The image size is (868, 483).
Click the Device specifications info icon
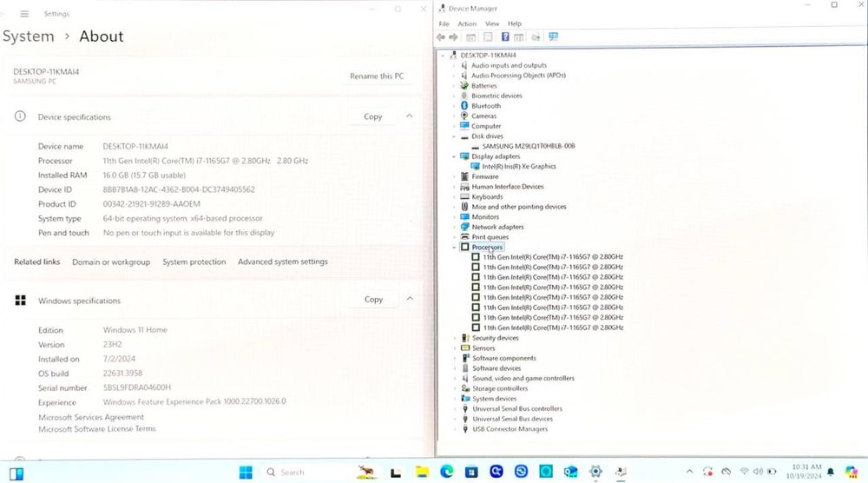tap(20, 116)
